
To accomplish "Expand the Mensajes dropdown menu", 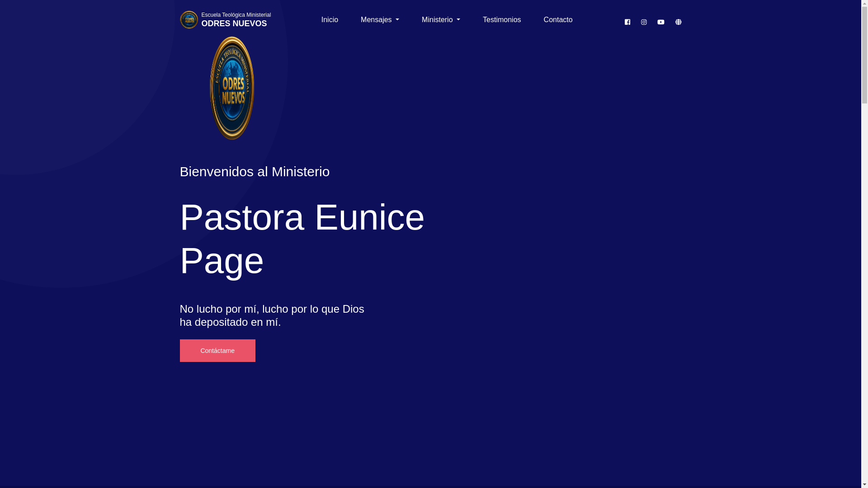I will click(x=380, y=20).
